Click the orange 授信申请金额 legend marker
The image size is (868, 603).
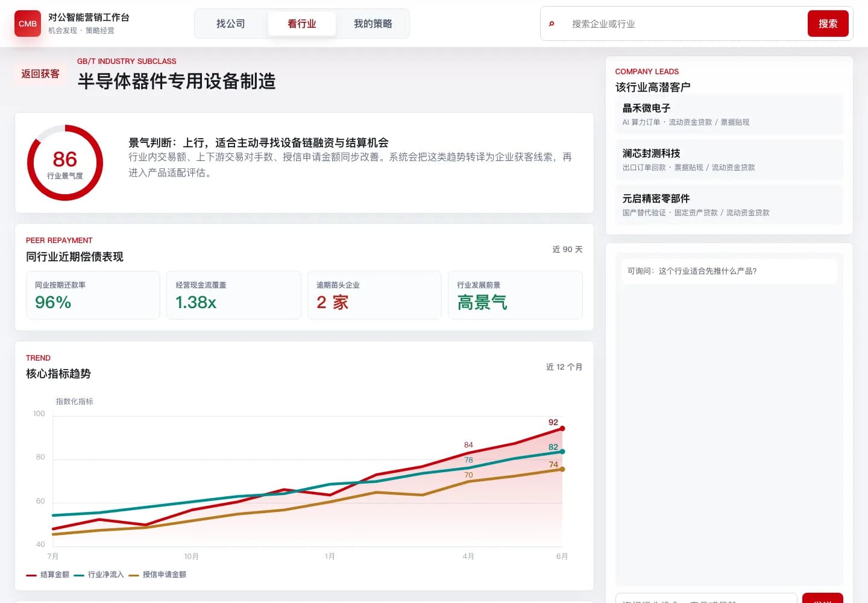point(134,575)
